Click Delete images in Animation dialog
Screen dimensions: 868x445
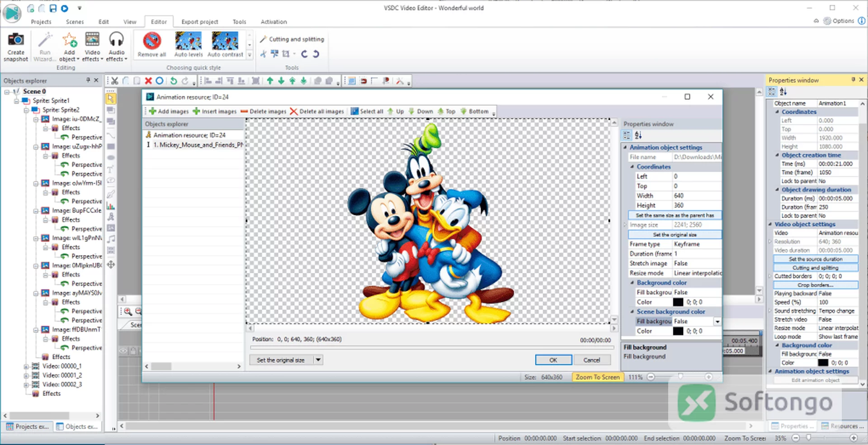click(264, 111)
